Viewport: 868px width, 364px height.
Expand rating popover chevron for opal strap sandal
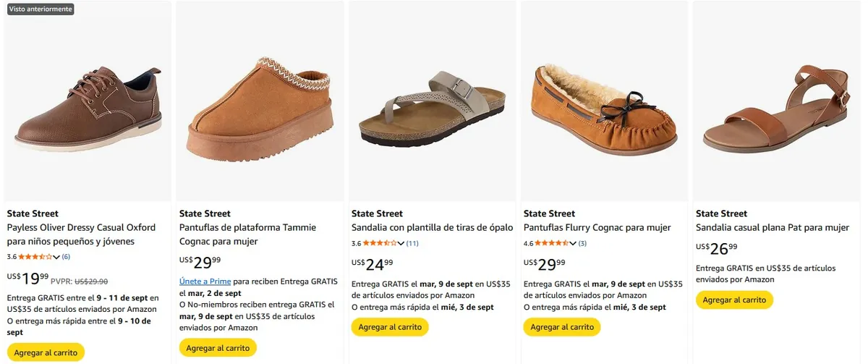401,244
